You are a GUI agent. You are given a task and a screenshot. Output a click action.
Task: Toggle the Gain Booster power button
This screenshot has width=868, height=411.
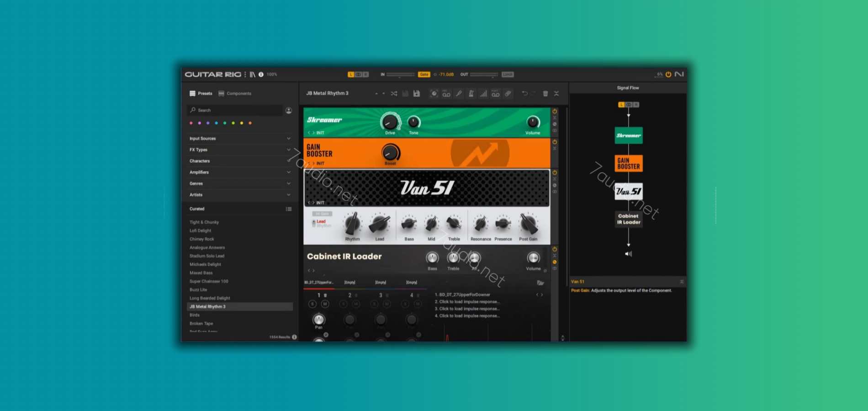555,142
